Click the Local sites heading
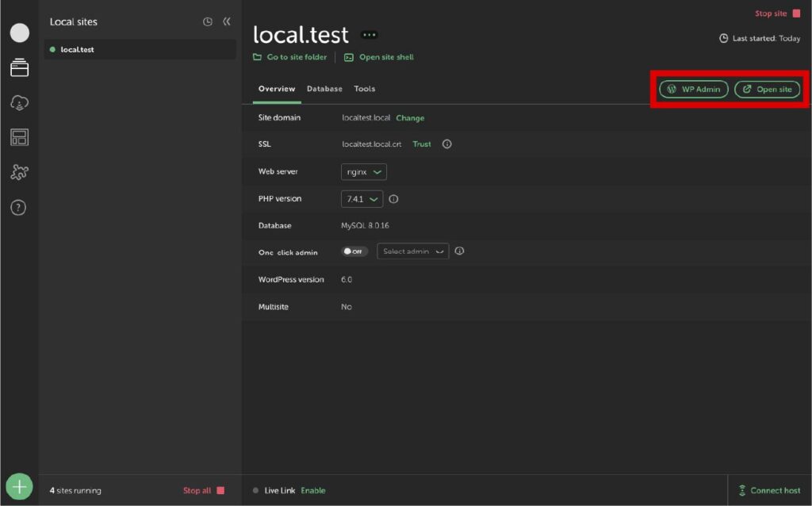The image size is (812, 506). click(x=74, y=21)
